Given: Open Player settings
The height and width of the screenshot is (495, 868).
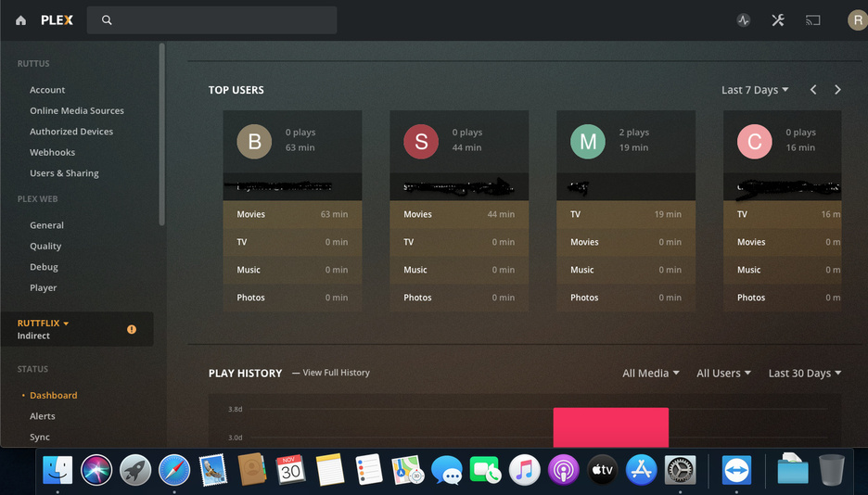Looking at the screenshot, I should pyautogui.click(x=44, y=287).
